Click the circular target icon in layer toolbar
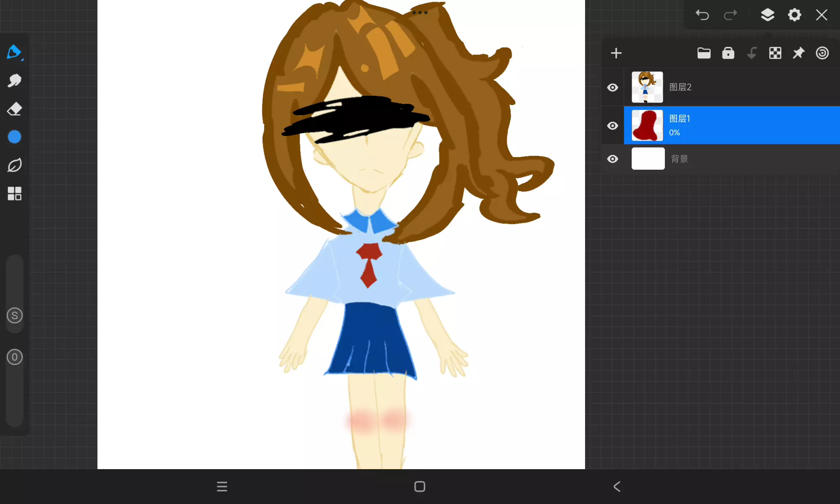840x504 pixels. pyautogui.click(x=822, y=53)
